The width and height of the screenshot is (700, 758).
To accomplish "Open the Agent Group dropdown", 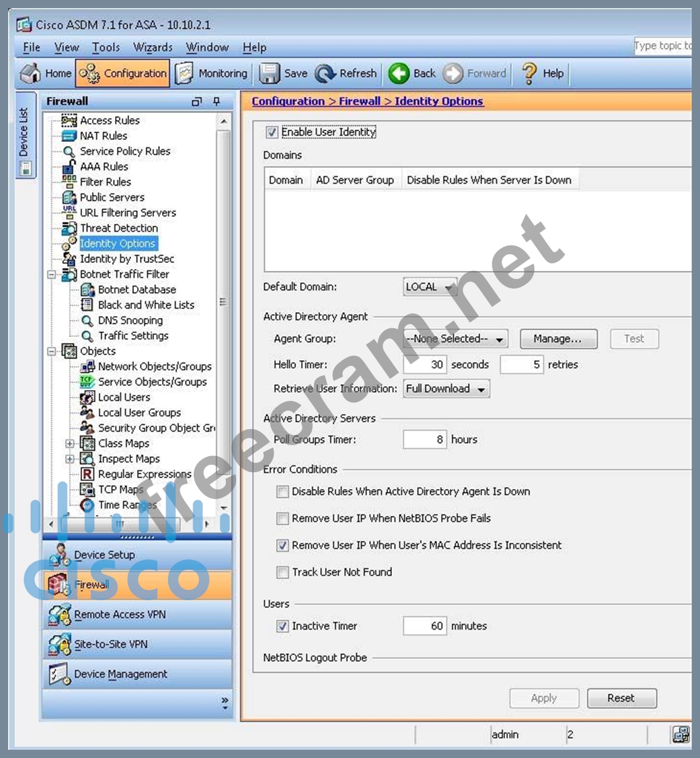I will 455,339.
